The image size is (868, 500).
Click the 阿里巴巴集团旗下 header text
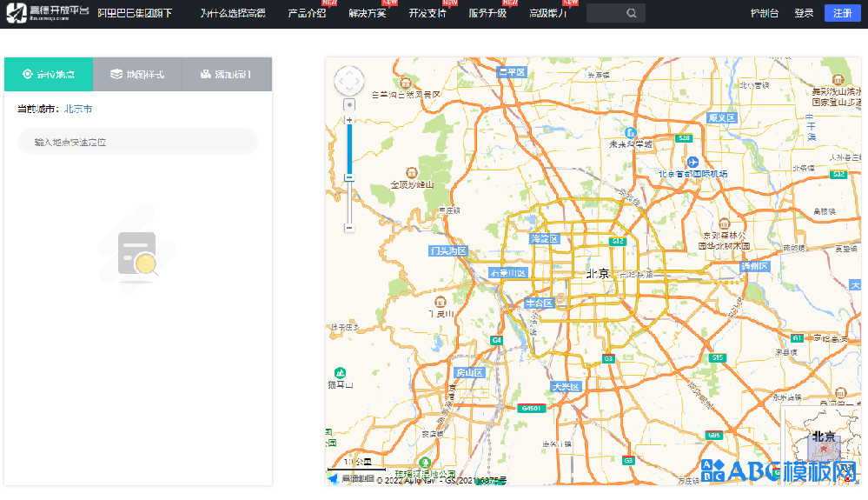pos(135,13)
